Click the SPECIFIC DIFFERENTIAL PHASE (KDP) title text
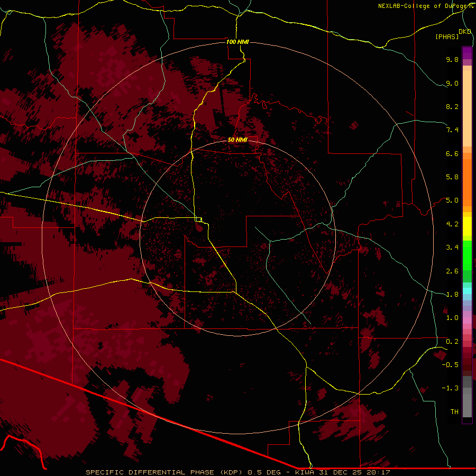This screenshot has height=476, width=476. 163,472
